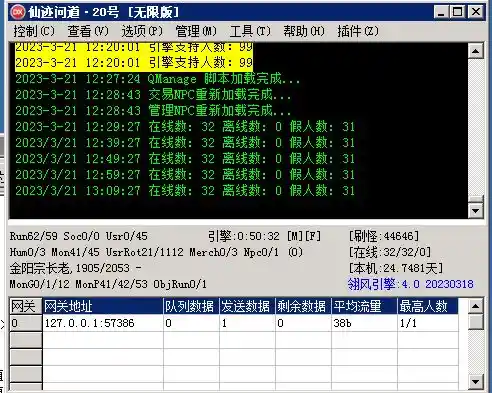Viewport: 492px width, 393px height.
Task: Click the last highlighted 引擎支持人数 log line
Action: [134, 63]
